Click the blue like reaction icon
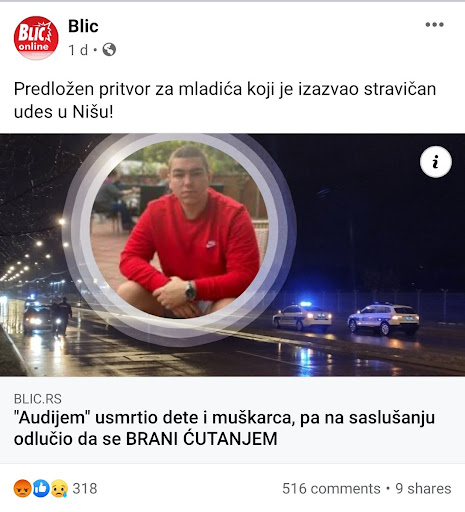 pyautogui.click(x=41, y=489)
